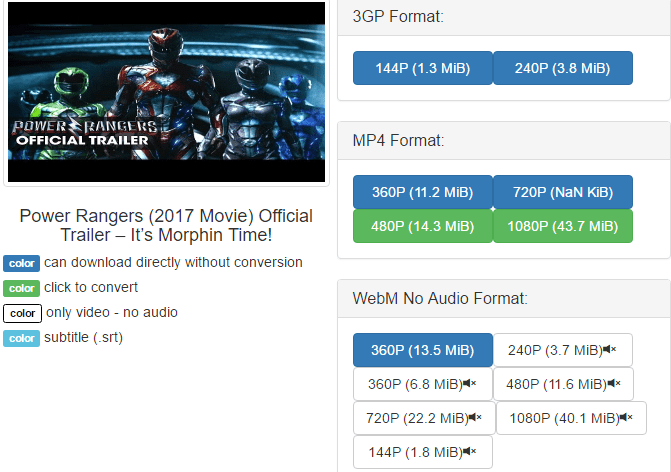
Task: Download 3GP 240P (3.8 MiB) video
Action: tap(563, 68)
